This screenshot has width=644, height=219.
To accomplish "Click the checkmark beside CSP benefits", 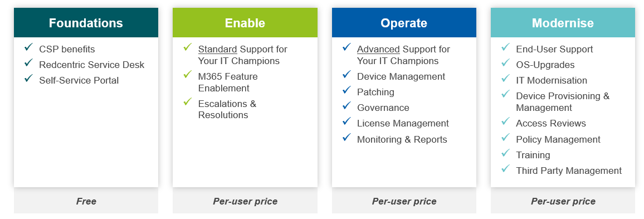I will pyautogui.click(x=28, y=47).
